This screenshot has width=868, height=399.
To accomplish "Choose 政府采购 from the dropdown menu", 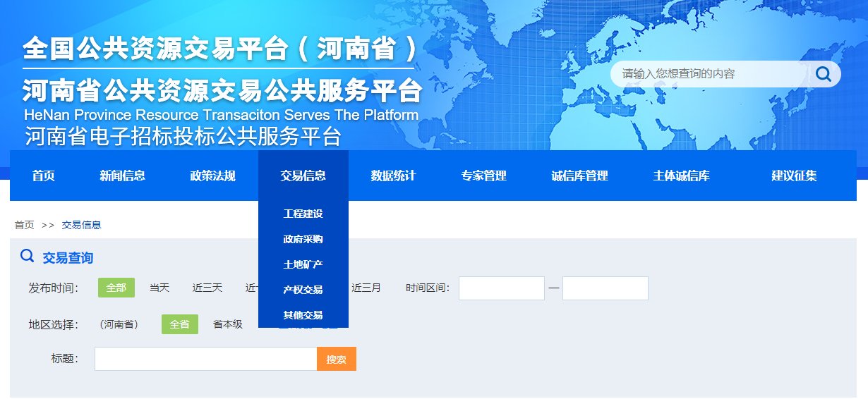I will pos(303,239).
